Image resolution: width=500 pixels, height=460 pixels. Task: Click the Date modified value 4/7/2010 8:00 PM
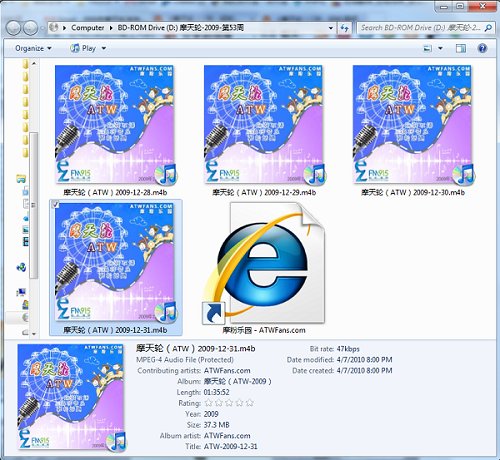point(364,360)
